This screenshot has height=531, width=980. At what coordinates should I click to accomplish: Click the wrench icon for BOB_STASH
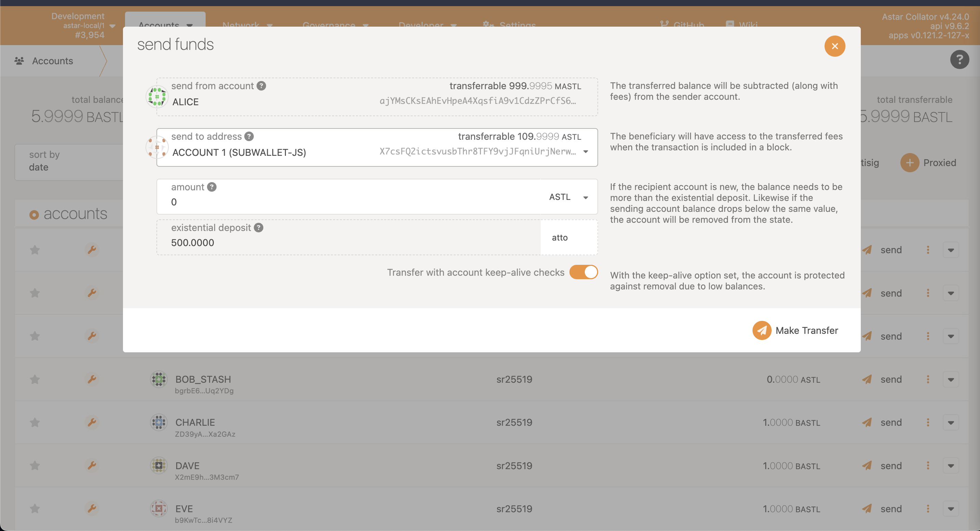coord(92,379)
